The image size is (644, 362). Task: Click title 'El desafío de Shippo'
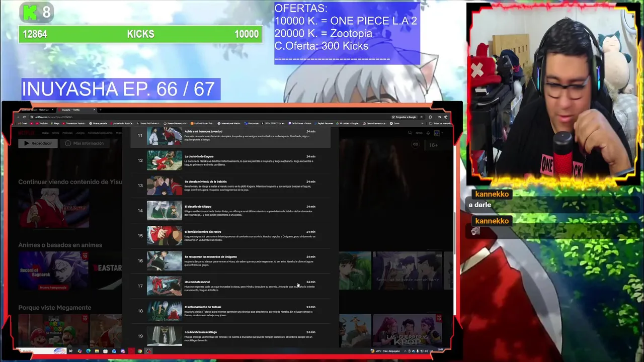pos(198,207)
